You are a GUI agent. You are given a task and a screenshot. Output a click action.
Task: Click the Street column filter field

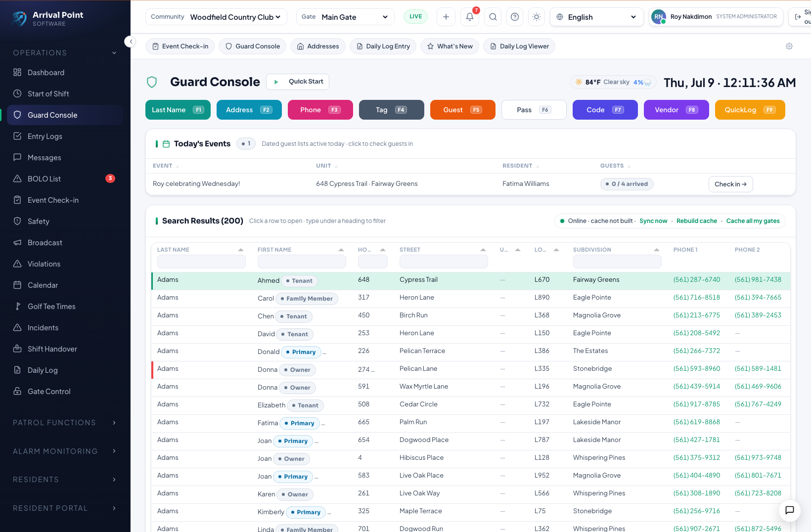click(x=444, y=262)
